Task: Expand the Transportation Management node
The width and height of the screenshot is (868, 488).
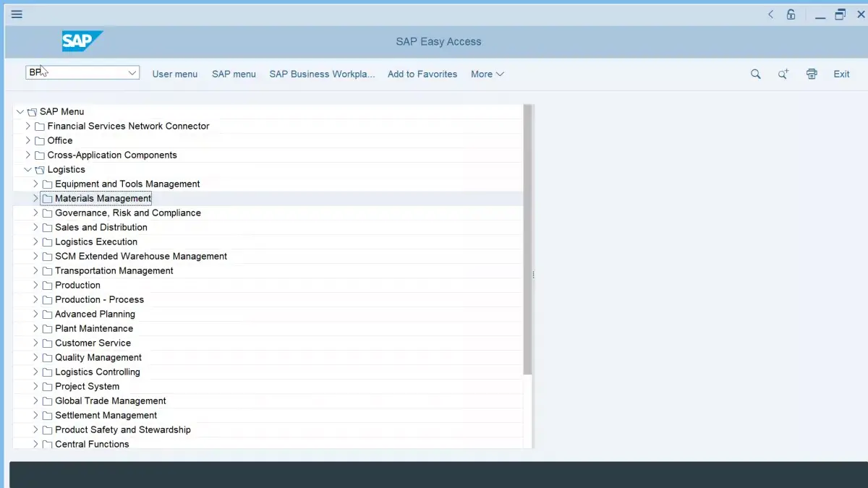Action: 36,270
